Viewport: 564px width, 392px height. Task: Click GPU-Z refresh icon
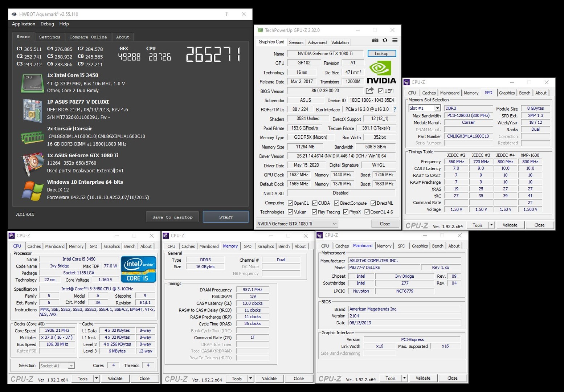385,40
